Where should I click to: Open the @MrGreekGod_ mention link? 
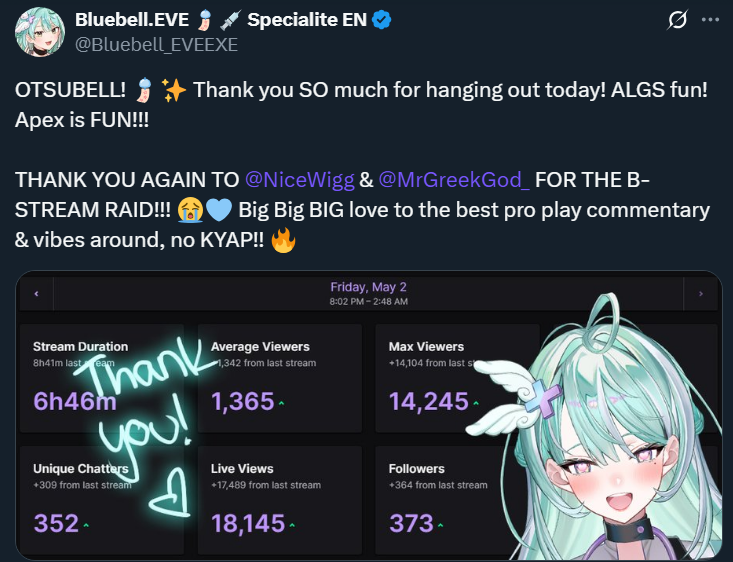click(x=454, y=180)
